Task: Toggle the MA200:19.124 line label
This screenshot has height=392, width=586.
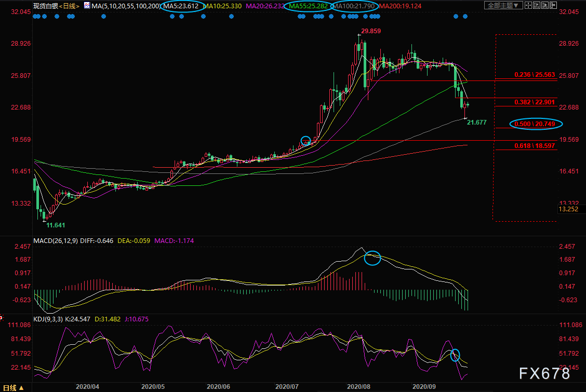Action: click(x=400, y=6)
